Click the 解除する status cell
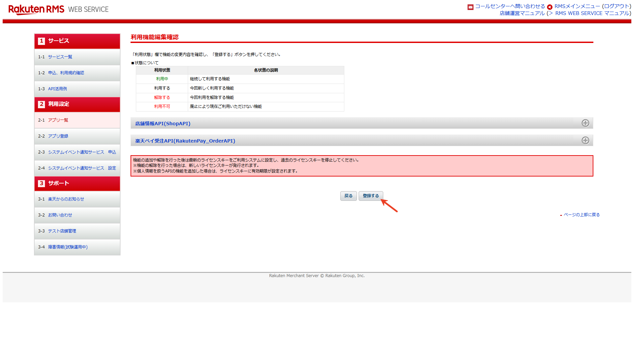The height and width of the screenshot is (364, 634). [x=162, y=98]
